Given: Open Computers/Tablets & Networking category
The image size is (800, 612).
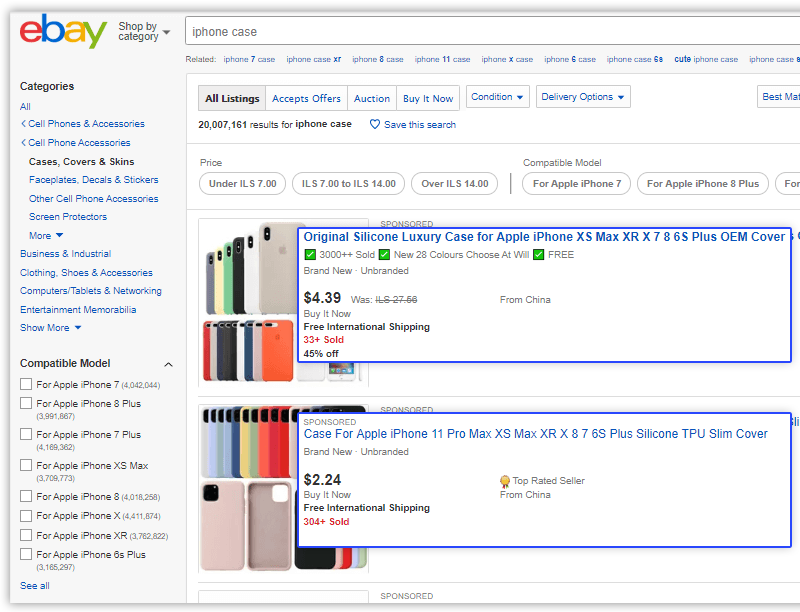Looking at the screenshot, I should click(x=91, y=291).
